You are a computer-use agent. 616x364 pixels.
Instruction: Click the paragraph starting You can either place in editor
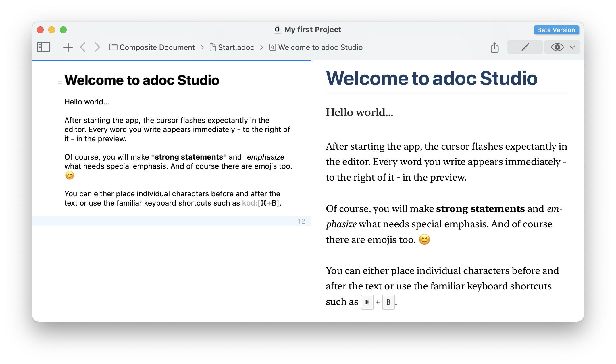point(173,198)
